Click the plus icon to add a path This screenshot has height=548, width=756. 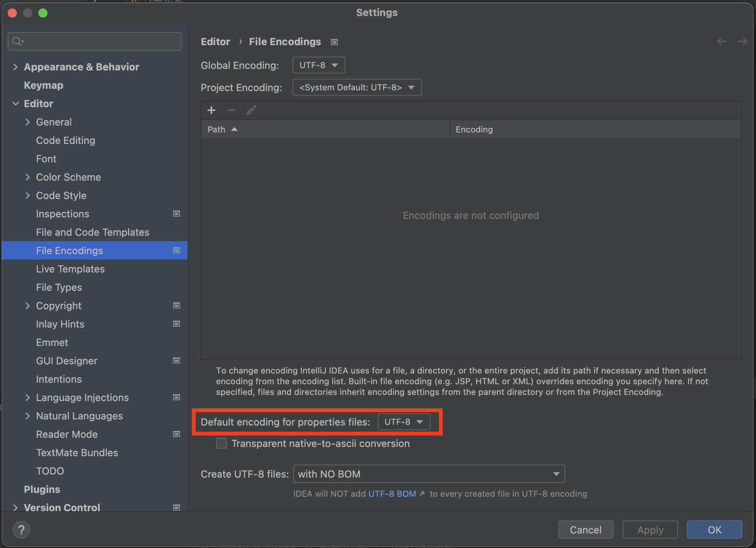point(211,111)
